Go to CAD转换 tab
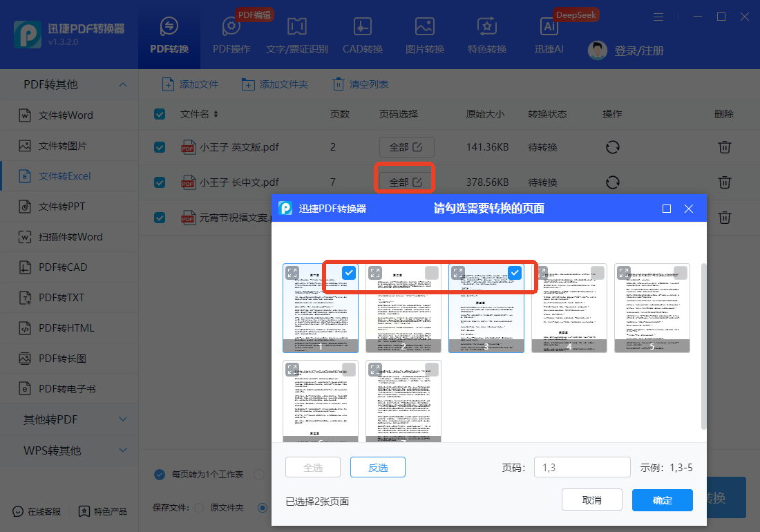This screenshot has height=532, width=760. click(x=363, y=35)
